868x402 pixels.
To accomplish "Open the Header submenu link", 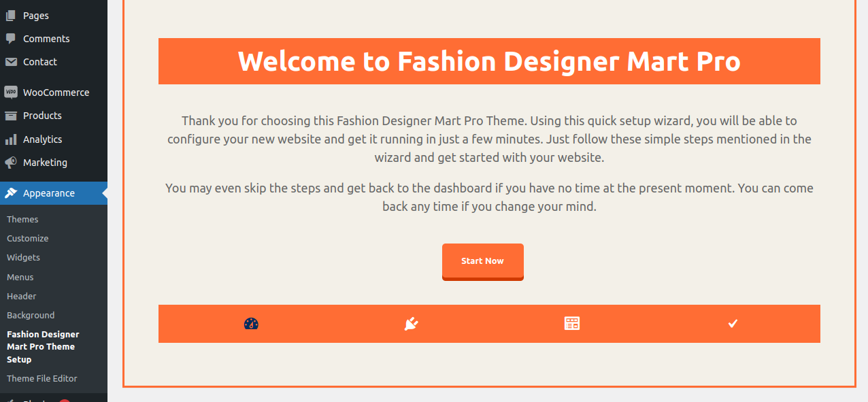I will point(22,297).
